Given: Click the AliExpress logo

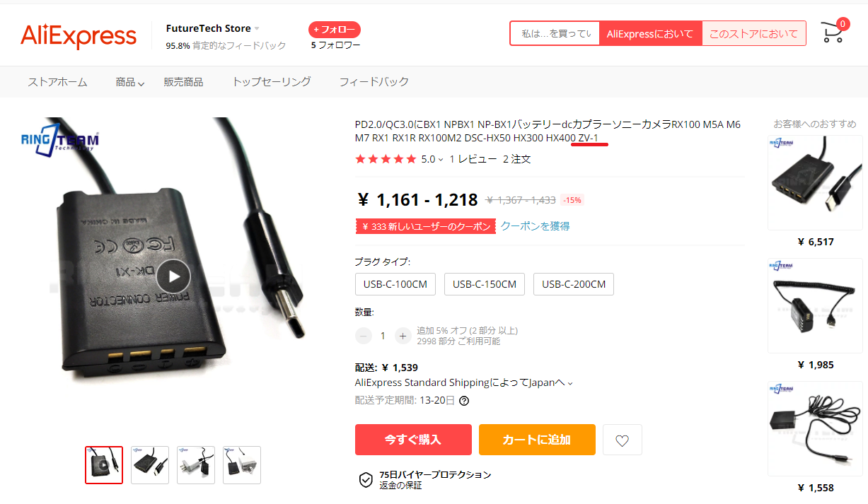Looking at the screenshot, I should click(78, 35).
